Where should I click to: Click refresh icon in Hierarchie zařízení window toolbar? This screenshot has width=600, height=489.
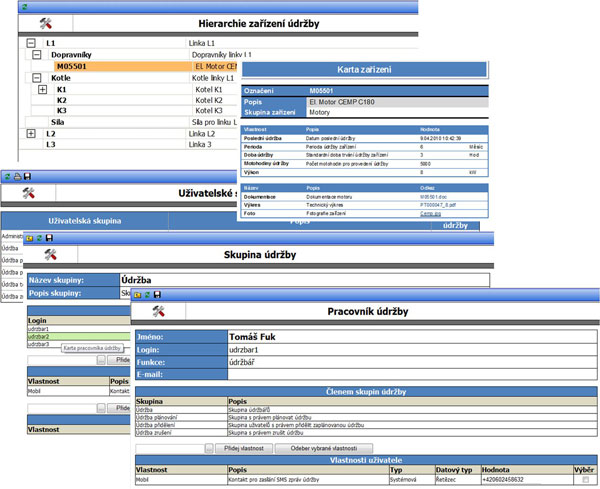click(24, 7)
